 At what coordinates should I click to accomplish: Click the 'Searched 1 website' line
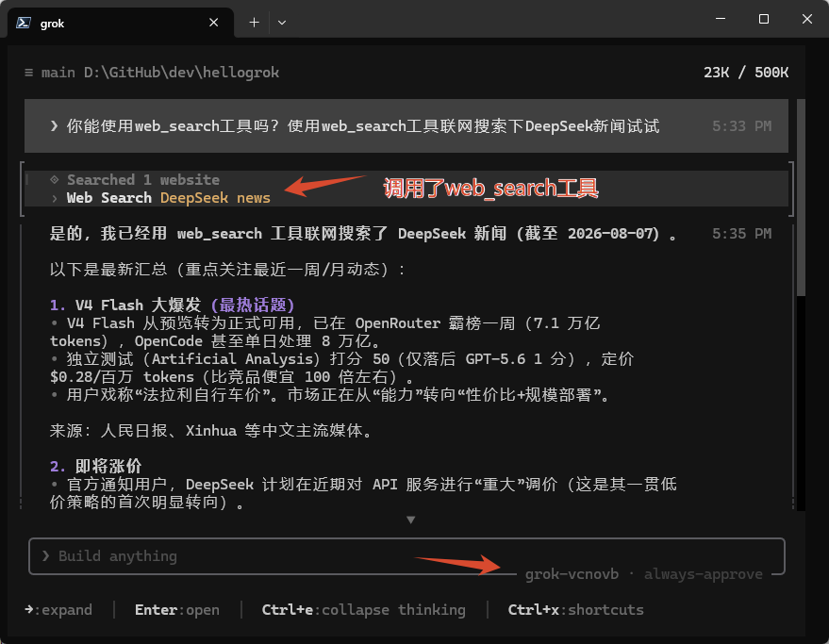143,180
